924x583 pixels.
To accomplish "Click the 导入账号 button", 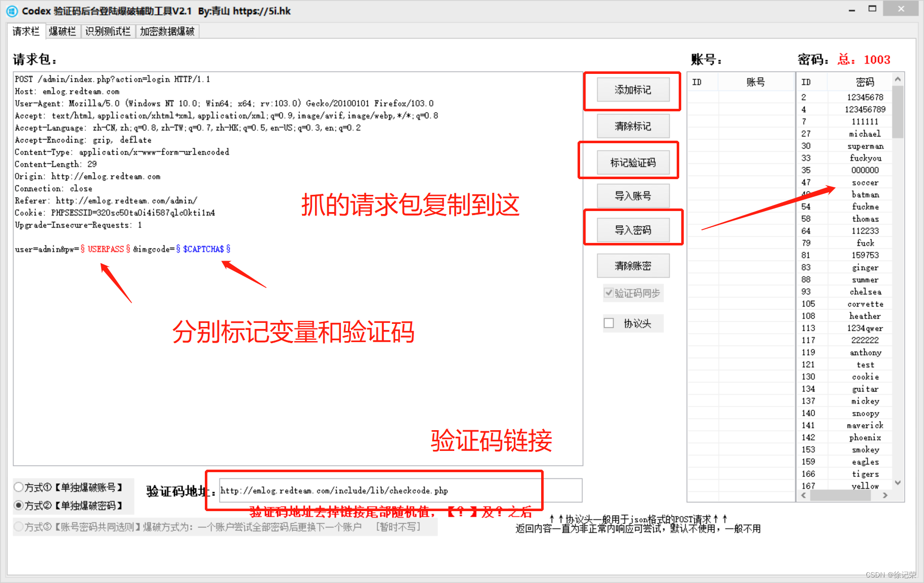I will point(633,196).
